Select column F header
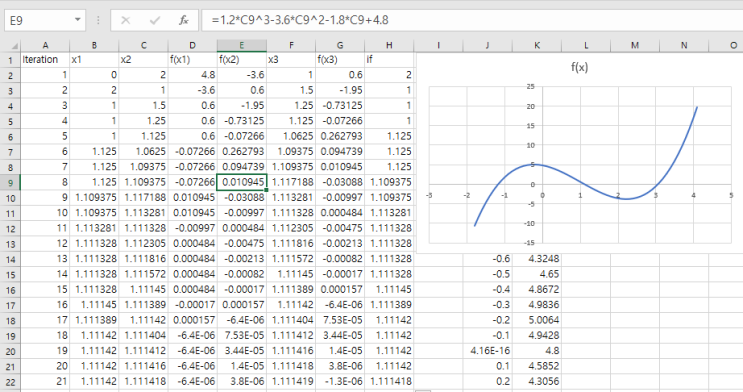This screenshot has height=392, width=743. tap(291, 46)
